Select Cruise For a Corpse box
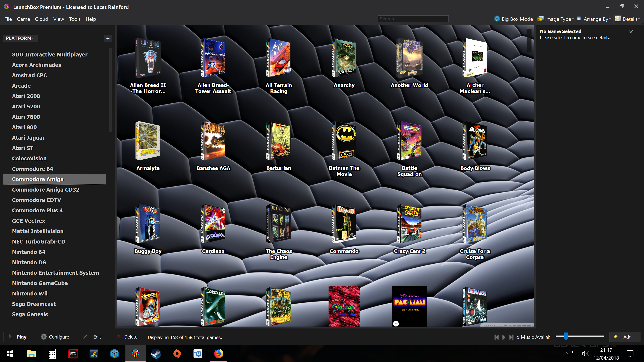The image size is (644, 362). click(475, 224)
